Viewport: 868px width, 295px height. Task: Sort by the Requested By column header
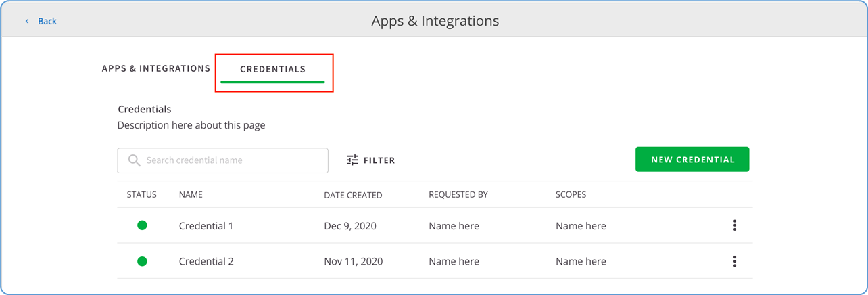coord(458,195)
